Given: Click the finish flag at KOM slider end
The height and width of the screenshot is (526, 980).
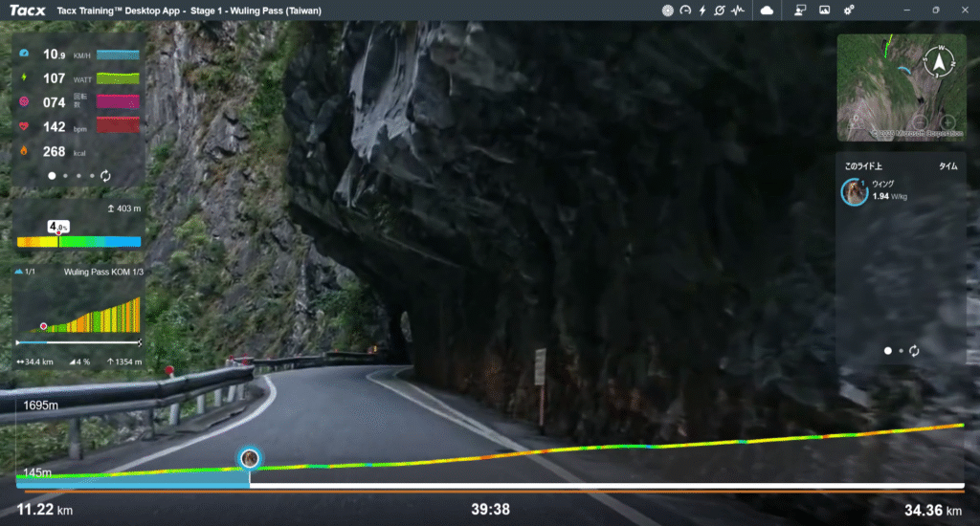Looking at the screenshot, I should [140, 342].
